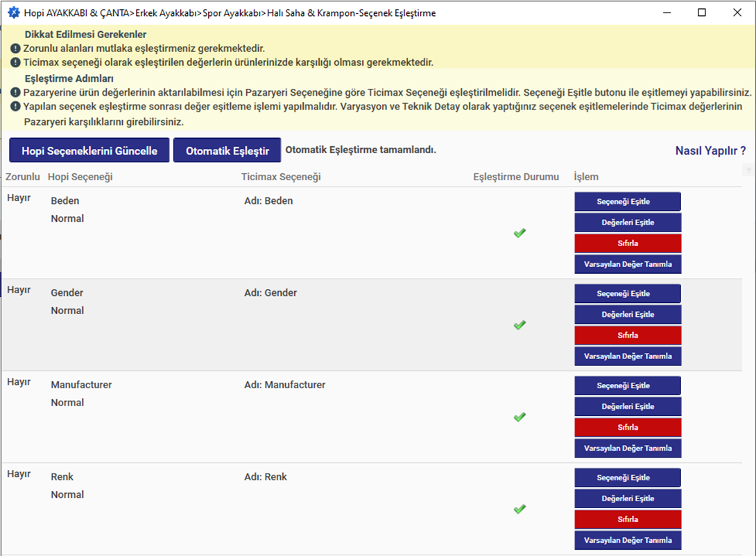The image size is (756, 556).
Task: Reset Manufacturer mapping with Sıfırla
Action: coord(627,427)
